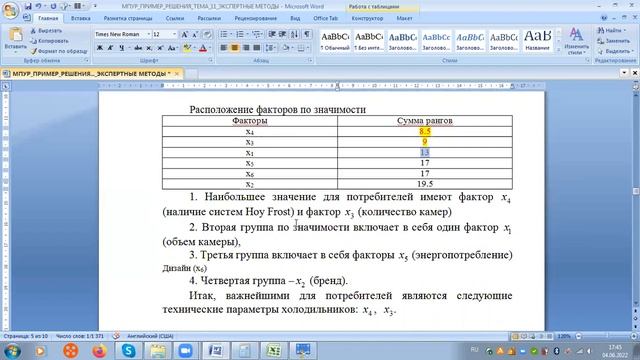Expand the styles gallery

(x=558, y=49)
